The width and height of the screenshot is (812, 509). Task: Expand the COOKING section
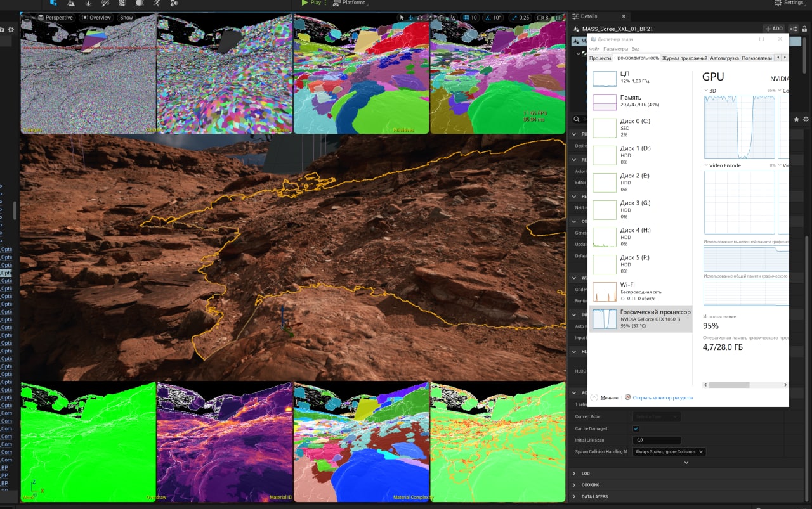coord(574,485)
